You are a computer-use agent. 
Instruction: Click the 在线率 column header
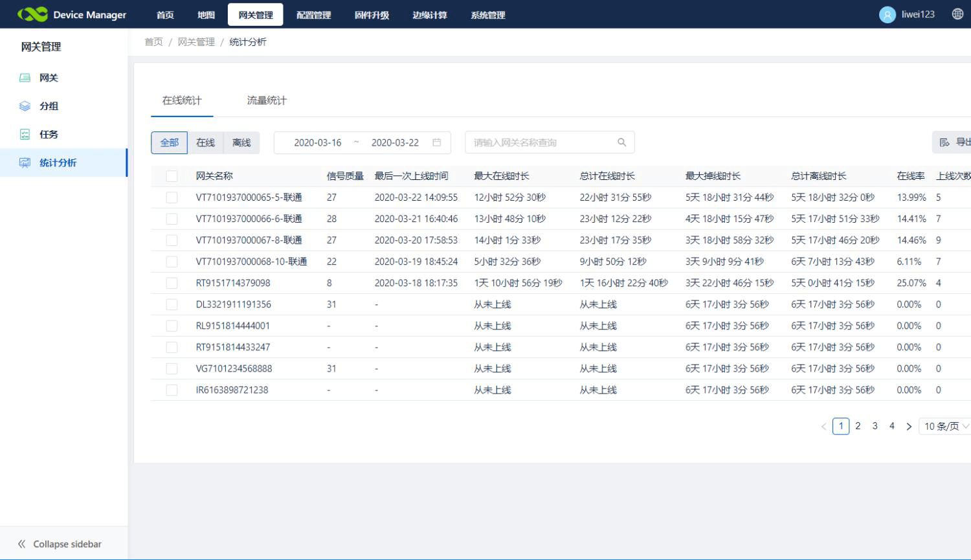pos(911,176)
